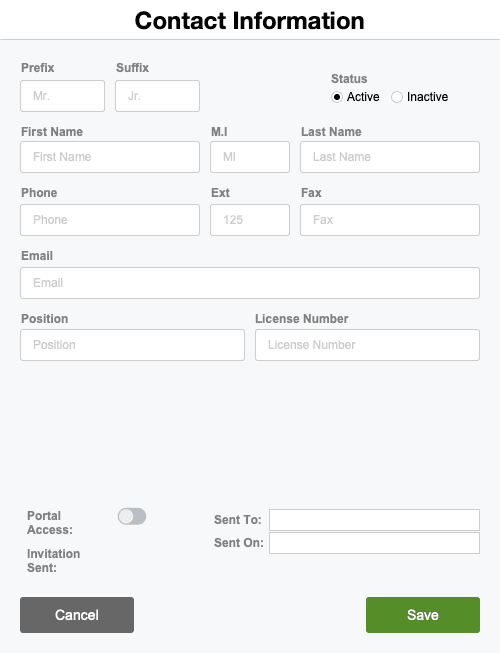The width and height of the screenshot is (500, 653).
Task: Click into the Email field
Action: pyautogui.click(x=250, y=283)
